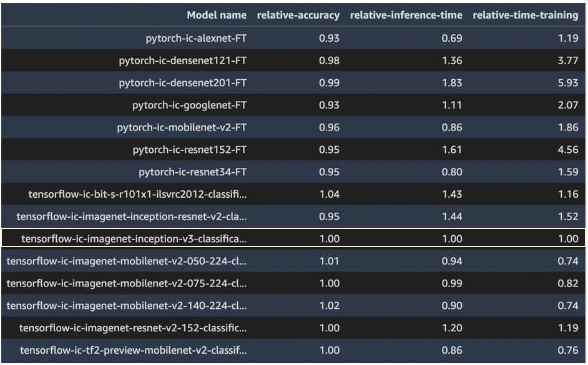Select the tensorflow-ic-tf2-preview-mobilenet-v2 model name
The height and width of the screenshot is (365, 588).
tap(134, 351)
